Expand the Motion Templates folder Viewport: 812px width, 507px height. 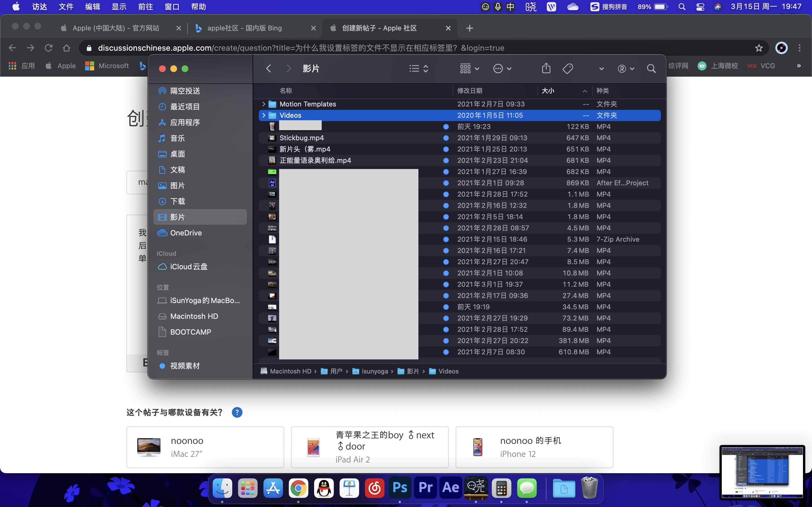[x=264, y=104]
